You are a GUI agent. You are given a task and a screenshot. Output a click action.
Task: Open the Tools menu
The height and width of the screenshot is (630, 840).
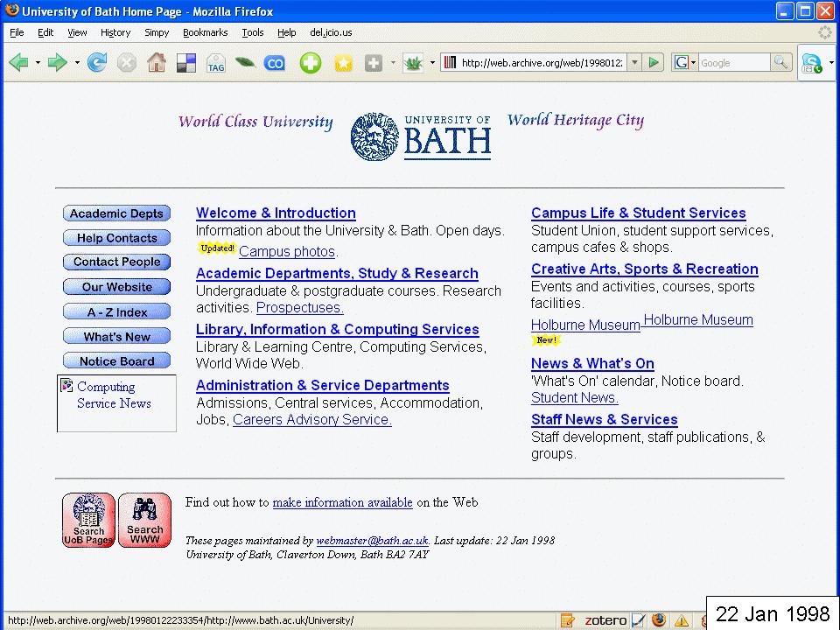click(x=252, y=32)
